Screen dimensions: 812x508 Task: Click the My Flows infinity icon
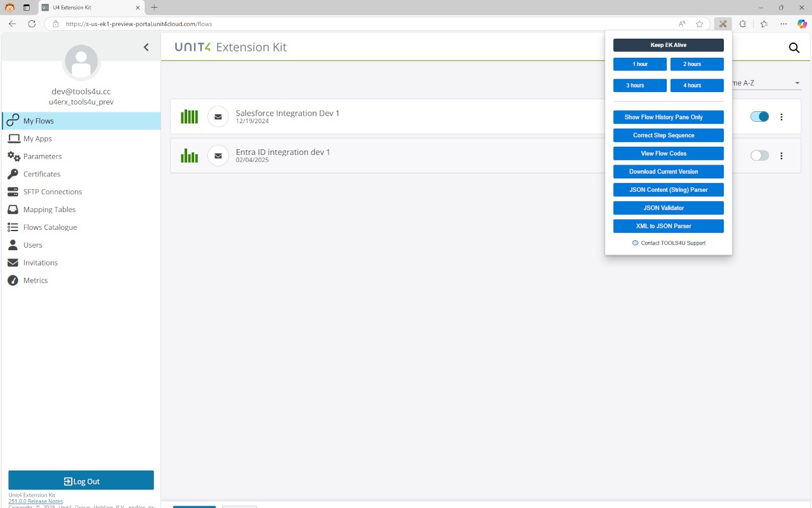click(13, 121)
